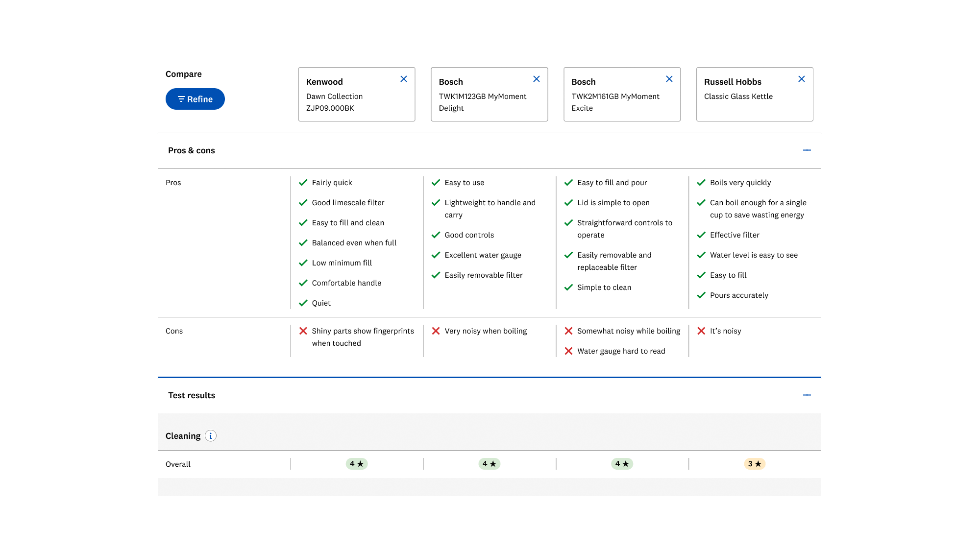
Task: Click the Kenwood 4 star cleaning rating
Action: point(357,464)
